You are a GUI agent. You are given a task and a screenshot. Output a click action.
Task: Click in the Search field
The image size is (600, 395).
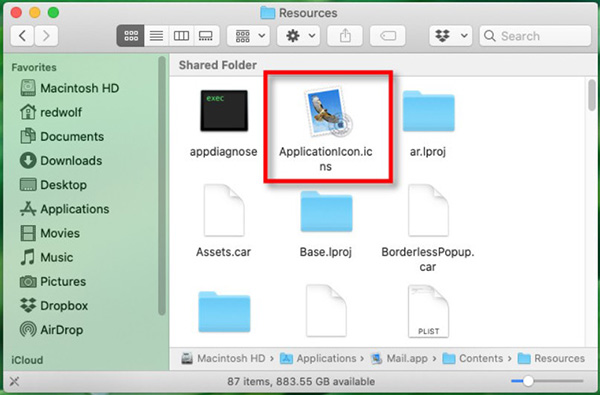pyautogui.click(x=535, y=36)
